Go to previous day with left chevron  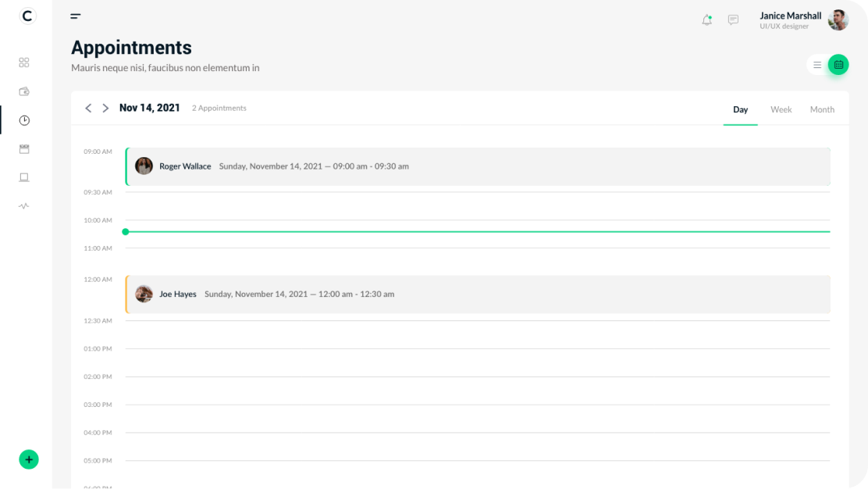tap(88, 109)
